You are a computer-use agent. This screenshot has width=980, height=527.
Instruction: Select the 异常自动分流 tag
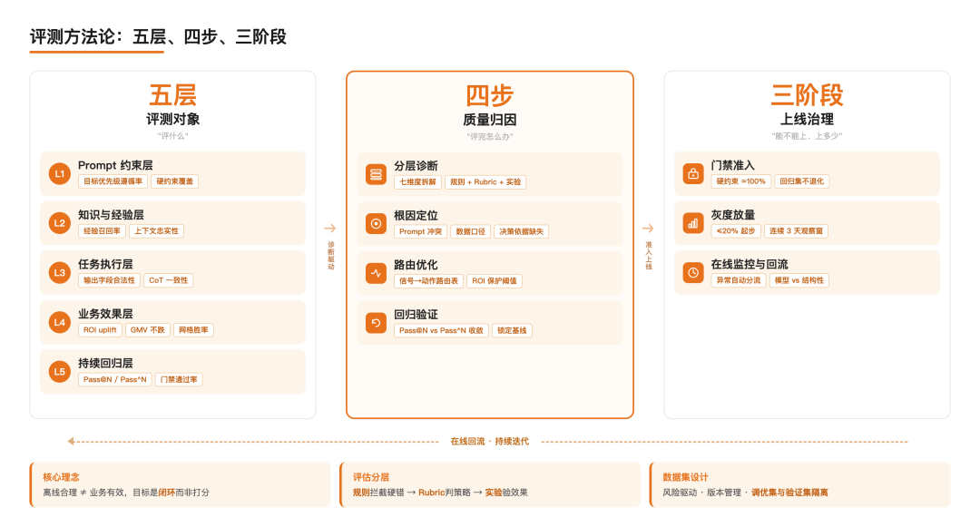738,280
